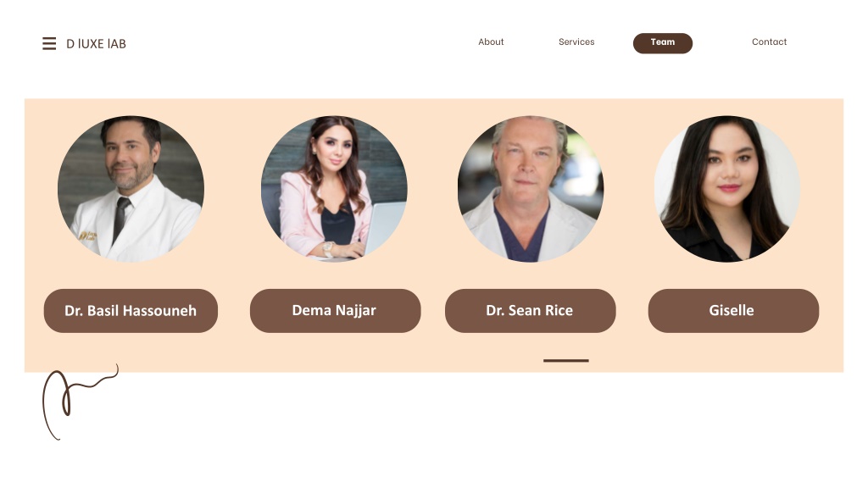The image size is (868, 488).
Task: Open the Contact page
Action: 769,42
